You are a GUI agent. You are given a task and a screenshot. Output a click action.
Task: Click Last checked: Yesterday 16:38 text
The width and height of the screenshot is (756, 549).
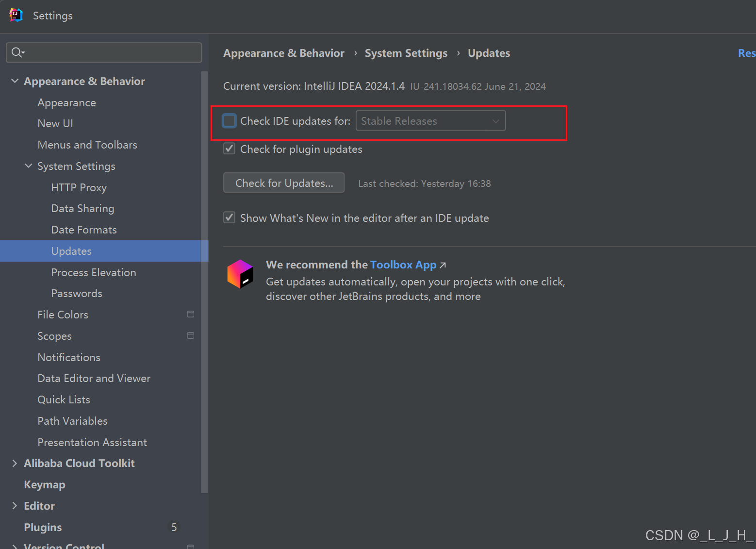click(425, 183)
